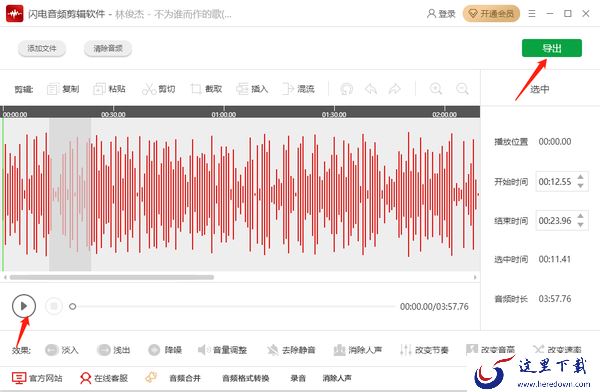Image resolution: width=600 pixels, height=392 pixels.
Task: Open Change Pitch (改变音高) effect
Action: pyautogui.click(x=490, y=350)
